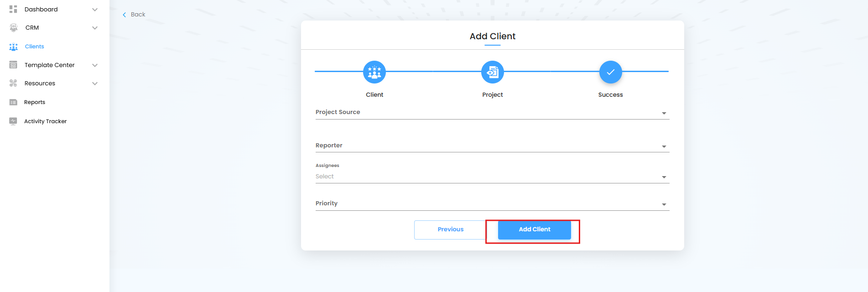
Task: Click the Clients people icon
Action: 14,47
